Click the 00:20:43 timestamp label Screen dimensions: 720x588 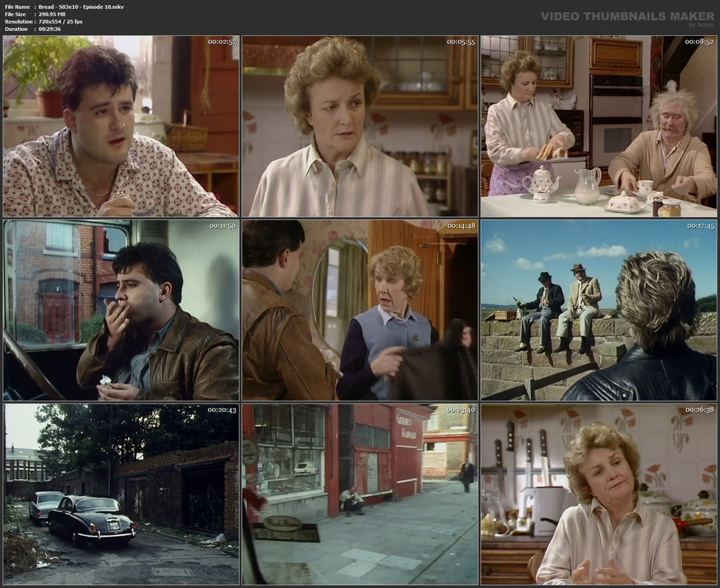(x=222, y=410)
